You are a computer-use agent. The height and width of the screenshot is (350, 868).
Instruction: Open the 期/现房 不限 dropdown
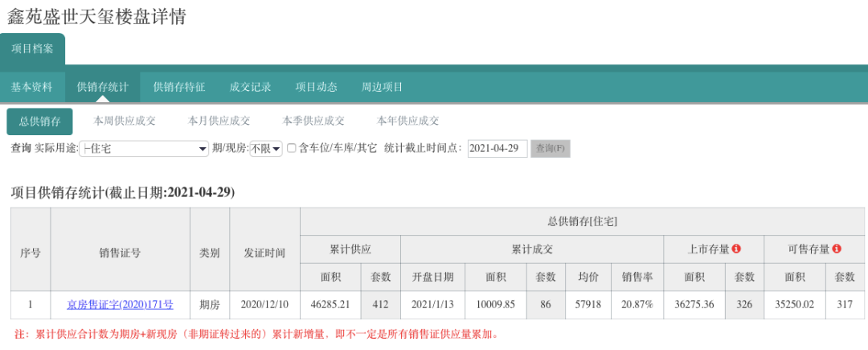[x=266, y=148]
